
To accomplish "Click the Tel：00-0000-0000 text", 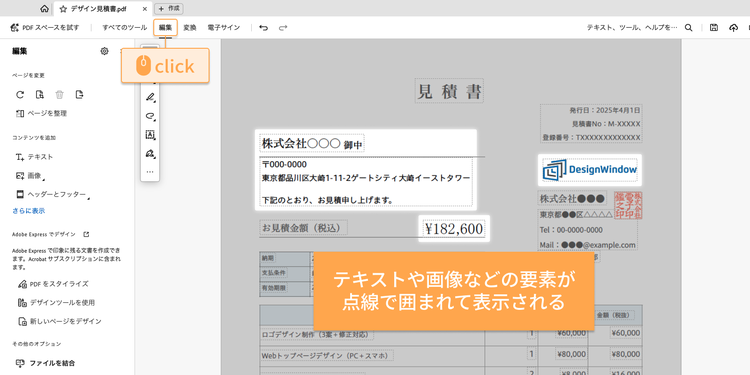I will [x=571, y=230].
